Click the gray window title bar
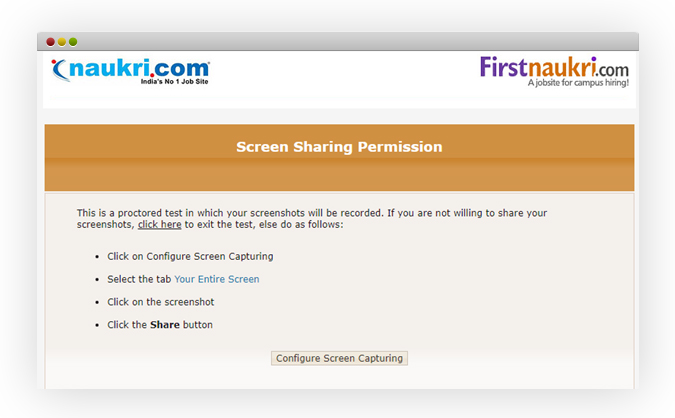 (x=338, y=42)
